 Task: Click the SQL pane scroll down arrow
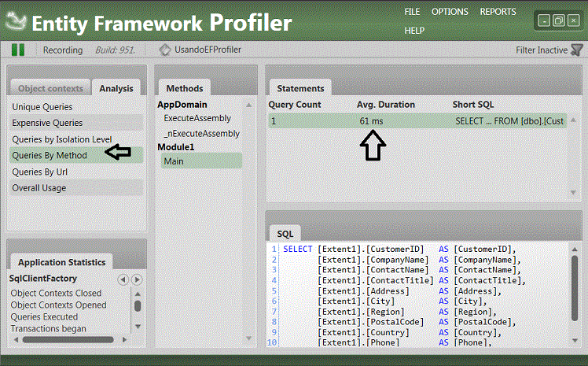tap(575, 341)
